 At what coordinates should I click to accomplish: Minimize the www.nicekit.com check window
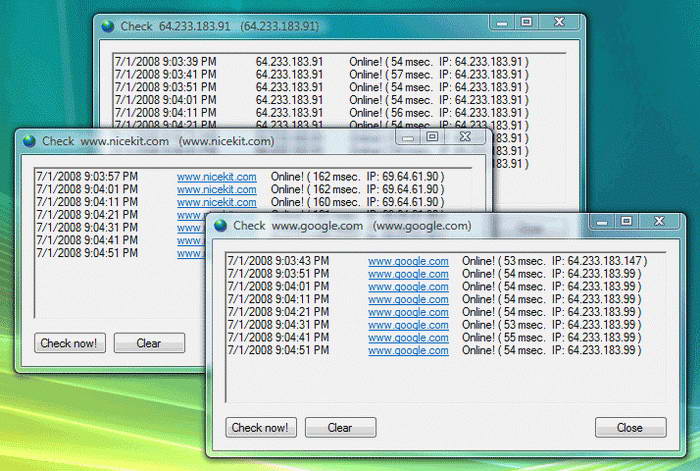coord(409,136)
